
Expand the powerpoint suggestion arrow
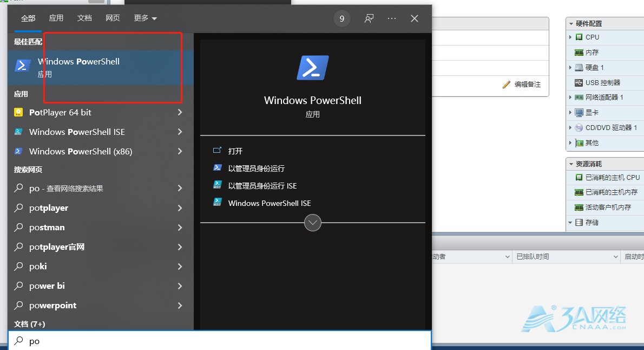180,305
